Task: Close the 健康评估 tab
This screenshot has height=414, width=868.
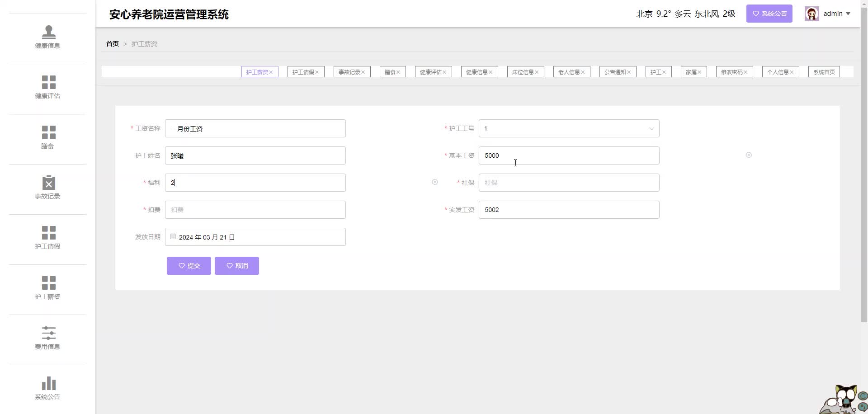Action: [444, 72]
